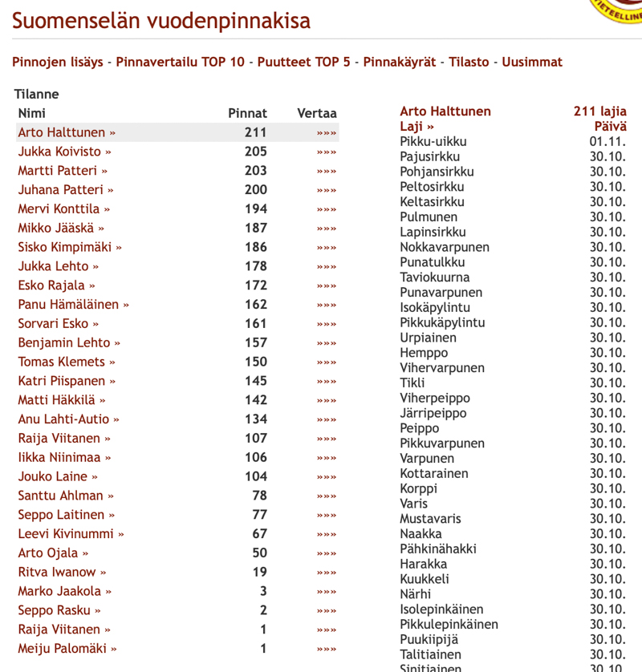This screenshot has height=672, width=642.
Task: Open the Pinnojen lisäys menu link
Action: click(57, 62)
